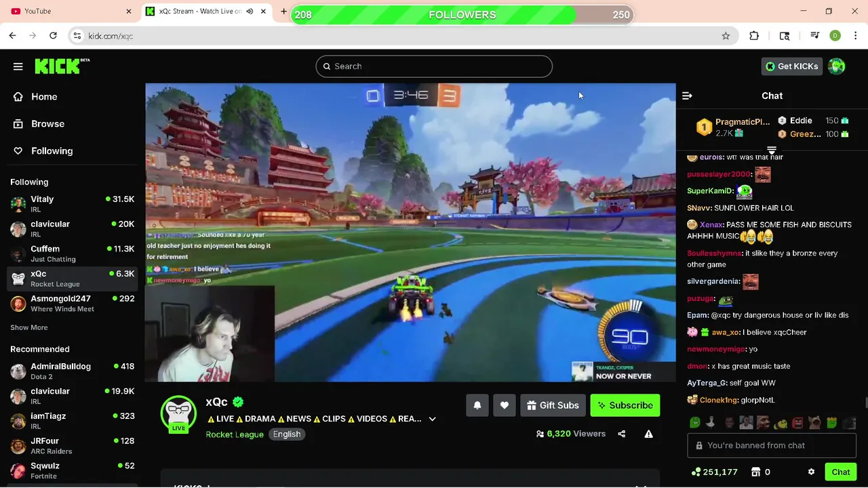Expand the stream title chevron
Image resolution: width=868 pixels, height=488 pixels.
pyautogui.click(x=433, y=419)
